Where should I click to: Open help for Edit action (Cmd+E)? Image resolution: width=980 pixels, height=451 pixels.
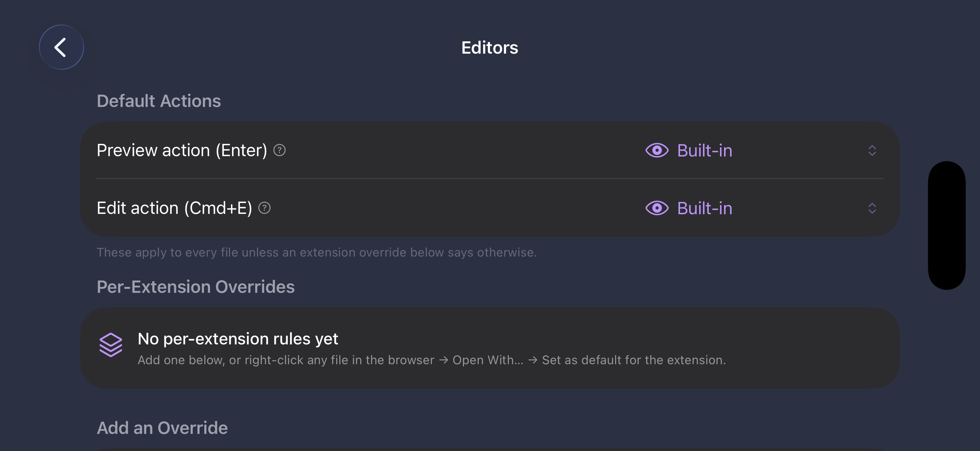tap(264, 208)
